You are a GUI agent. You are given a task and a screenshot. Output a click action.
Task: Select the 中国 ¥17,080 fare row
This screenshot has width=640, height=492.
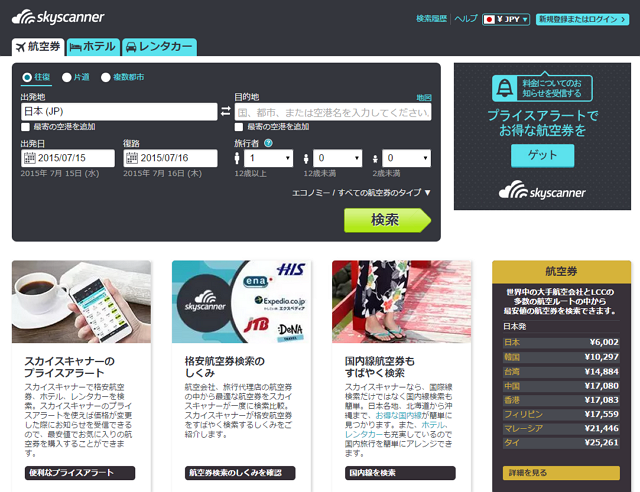(561, 386)
